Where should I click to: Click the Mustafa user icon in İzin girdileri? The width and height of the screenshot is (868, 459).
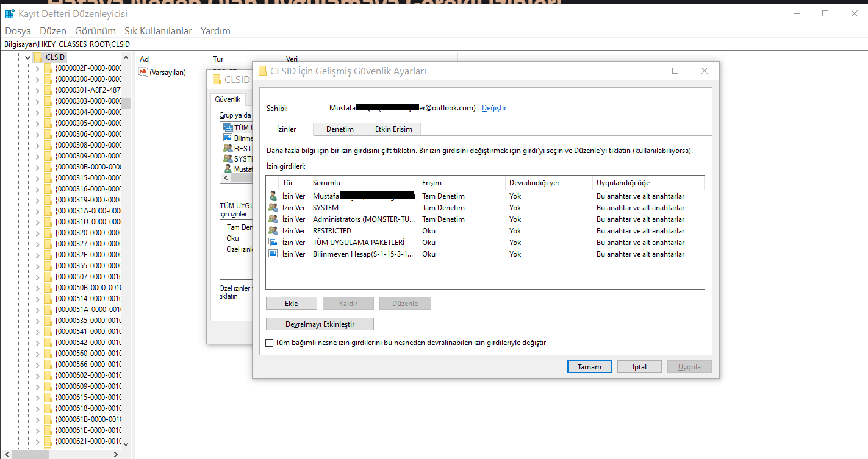coord(273,196)
